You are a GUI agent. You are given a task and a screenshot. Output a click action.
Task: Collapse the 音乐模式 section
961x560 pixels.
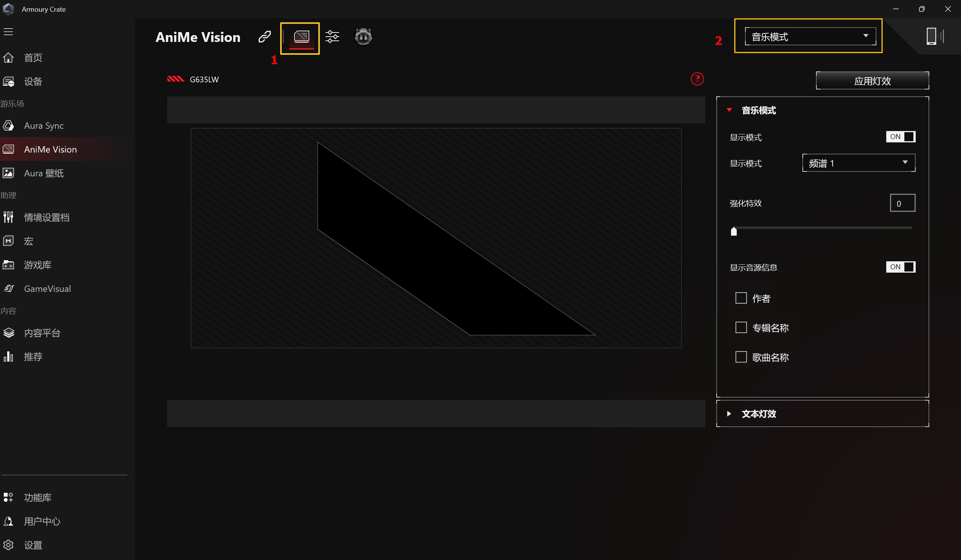point(729,110)
